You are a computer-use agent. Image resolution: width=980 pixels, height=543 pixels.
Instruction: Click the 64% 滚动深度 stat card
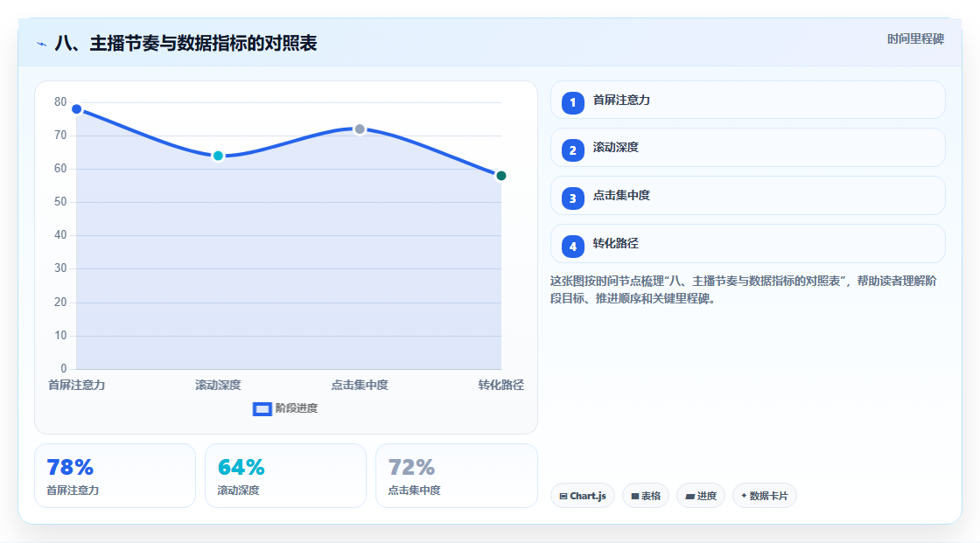tap(285, 477)
